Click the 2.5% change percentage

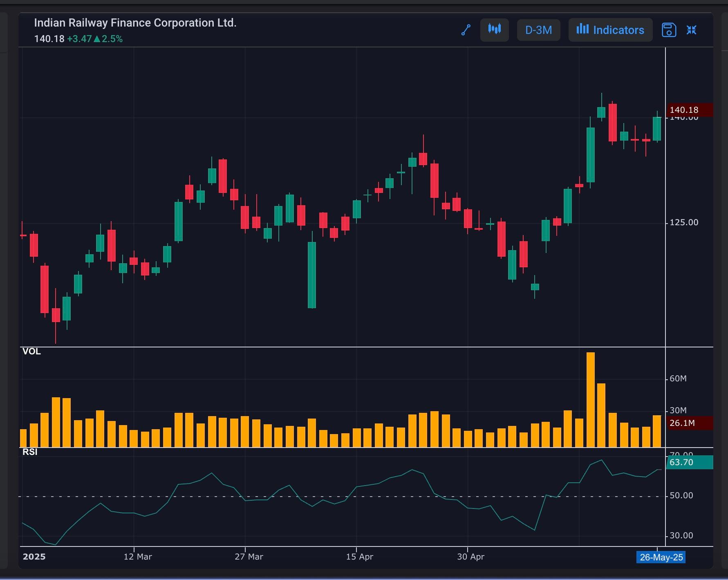(x=112, y=39)
